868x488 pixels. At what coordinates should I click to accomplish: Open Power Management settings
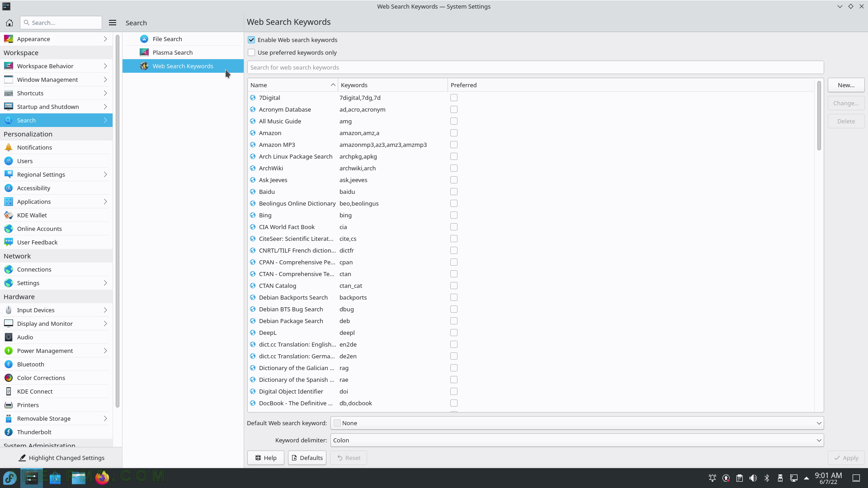(56, 351)
